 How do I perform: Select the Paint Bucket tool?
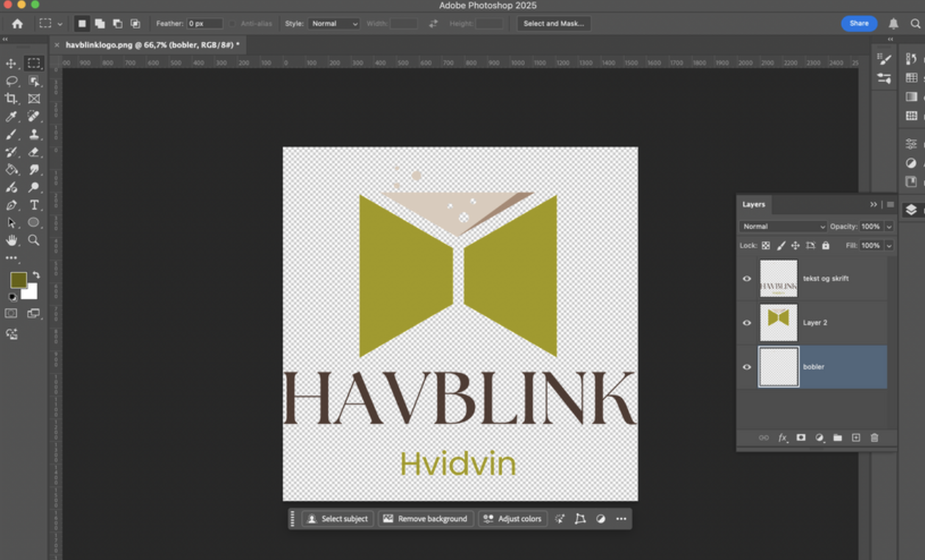pyautogui.click(x=11, y=170)
